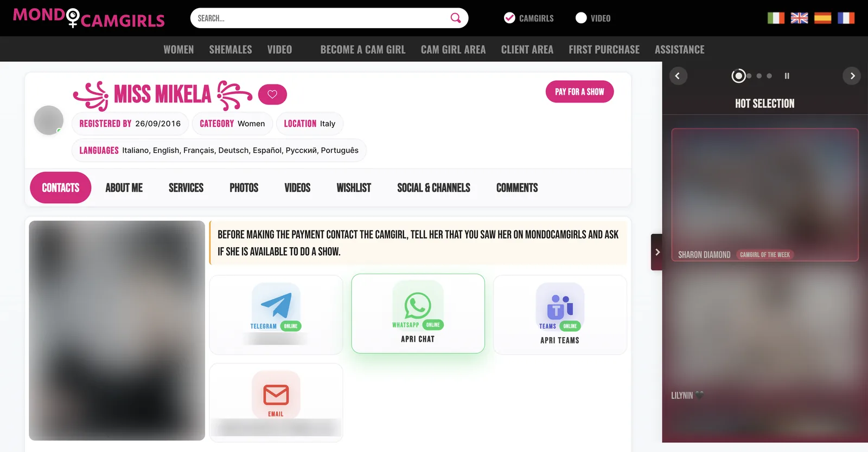Open Become a Cam Girl page
This screenshot has width=868, height=452.
(x=363, y=49)
